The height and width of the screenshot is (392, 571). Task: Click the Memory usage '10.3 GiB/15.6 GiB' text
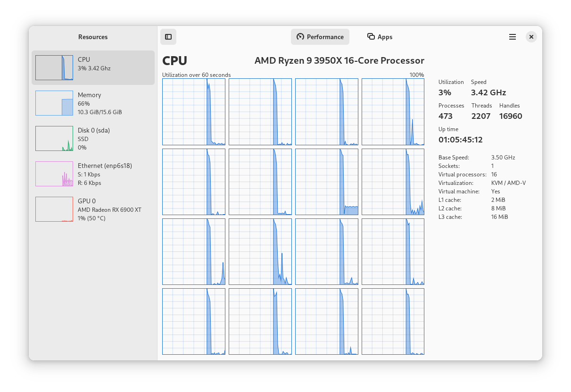[x=100, y=112]
